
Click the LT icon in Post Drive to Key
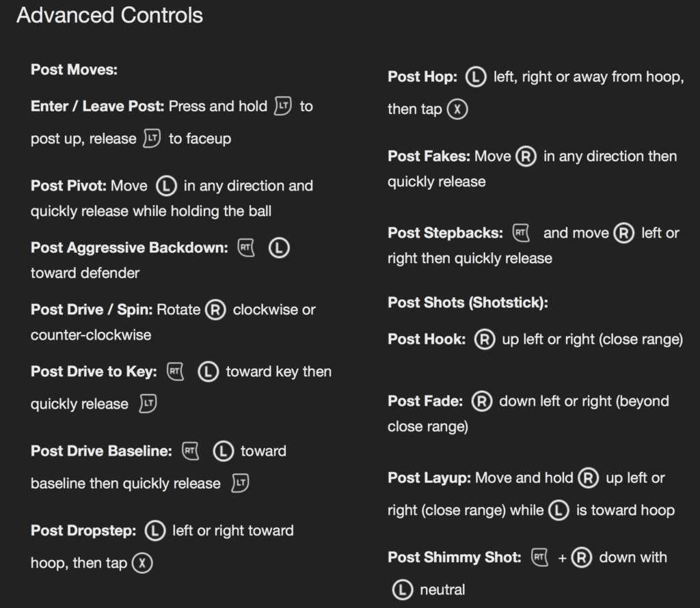[148, 404]
